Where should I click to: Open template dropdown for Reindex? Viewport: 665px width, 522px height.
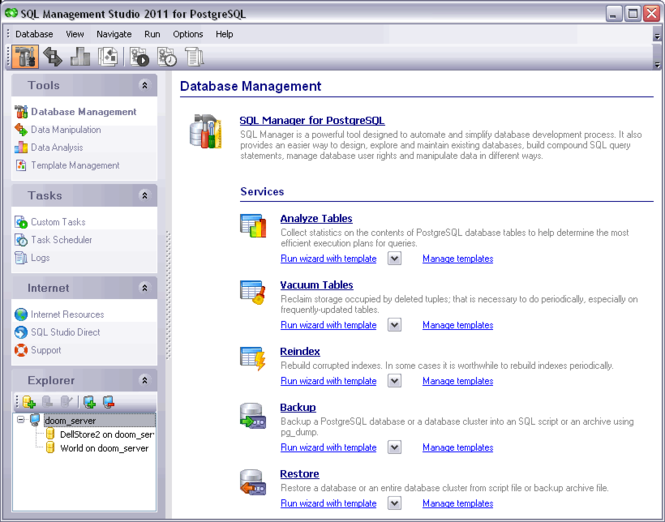coord(394,381)
